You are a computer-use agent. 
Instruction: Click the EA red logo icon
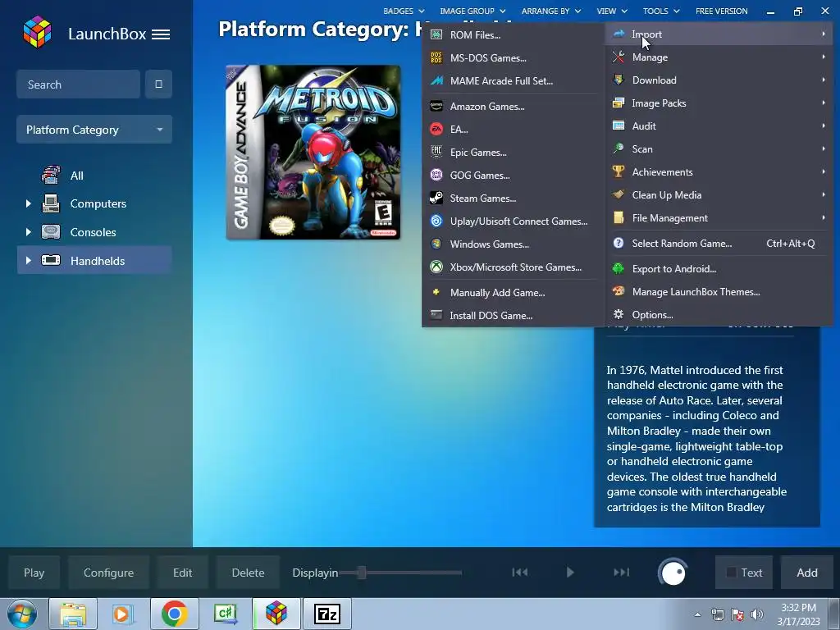click(x=436, y=129)
